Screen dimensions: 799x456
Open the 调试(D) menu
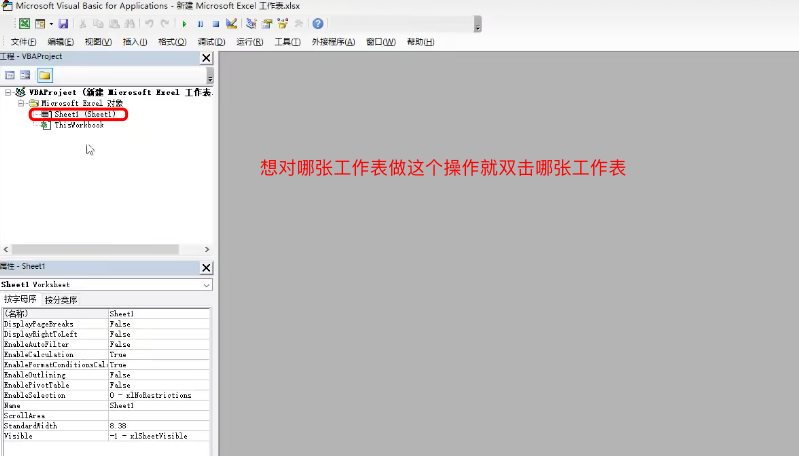point(211,42)
